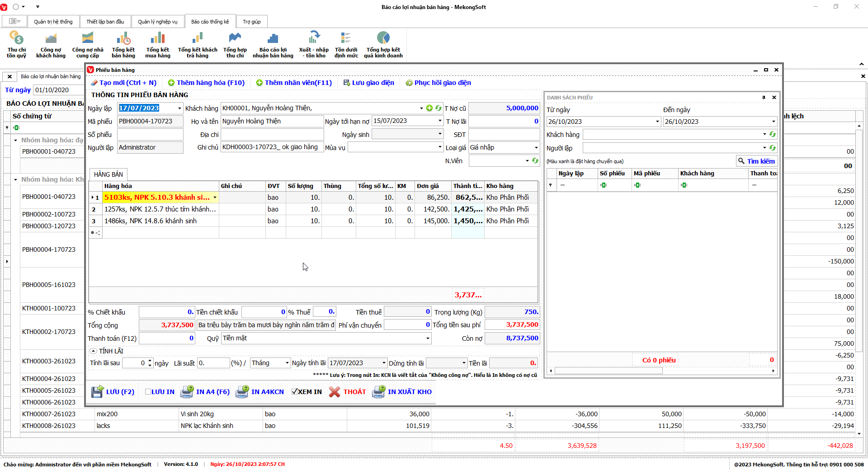Uncheck the XEM IN checkbox
Viewport: 868px width, 470px height.
295,392
